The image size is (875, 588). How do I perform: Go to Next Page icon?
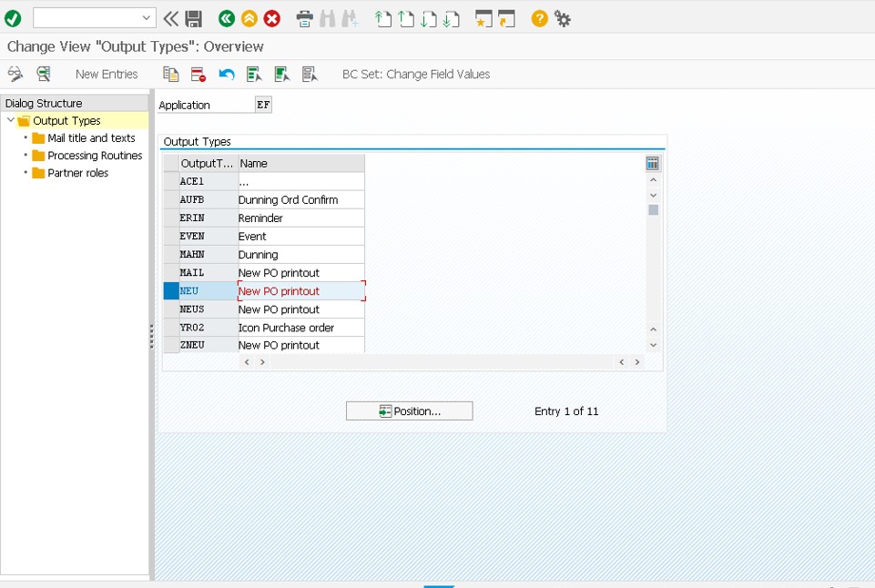(428, 19)
